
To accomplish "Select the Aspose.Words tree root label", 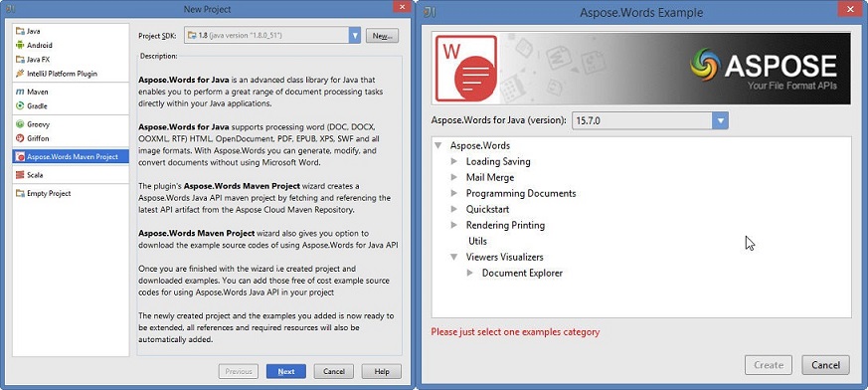I will click(x=480, y=145).
